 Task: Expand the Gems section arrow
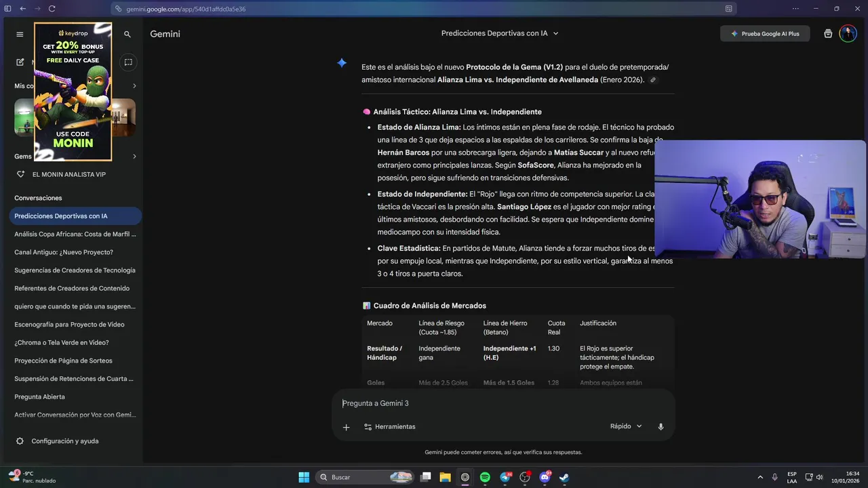pos(134,157)
